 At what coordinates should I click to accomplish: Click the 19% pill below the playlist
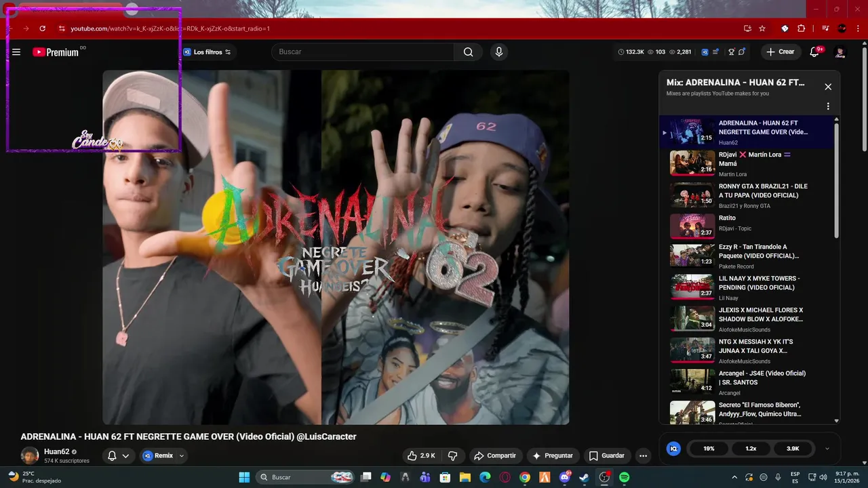click(709, 449)
